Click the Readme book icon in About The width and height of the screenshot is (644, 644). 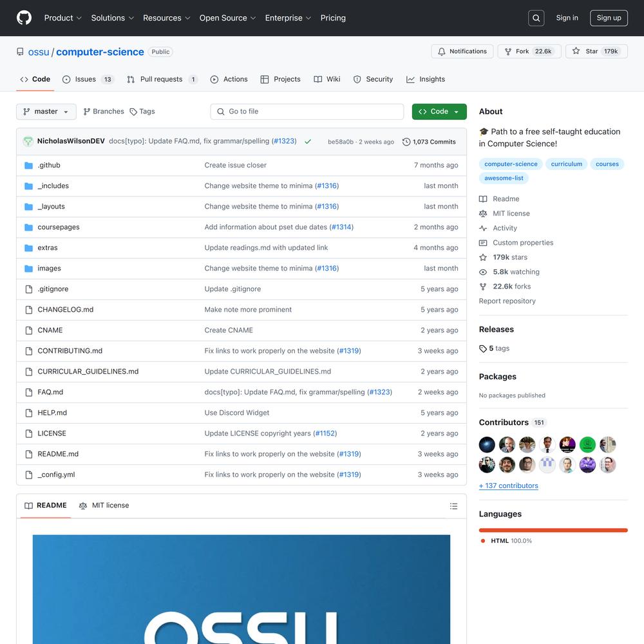(x=483, y=199)
